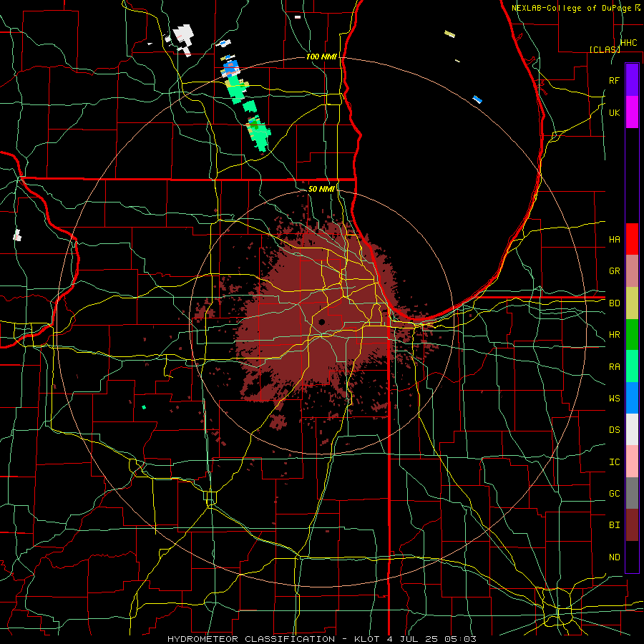Click the UK magenta legend swatch

[x=632, y=112]
